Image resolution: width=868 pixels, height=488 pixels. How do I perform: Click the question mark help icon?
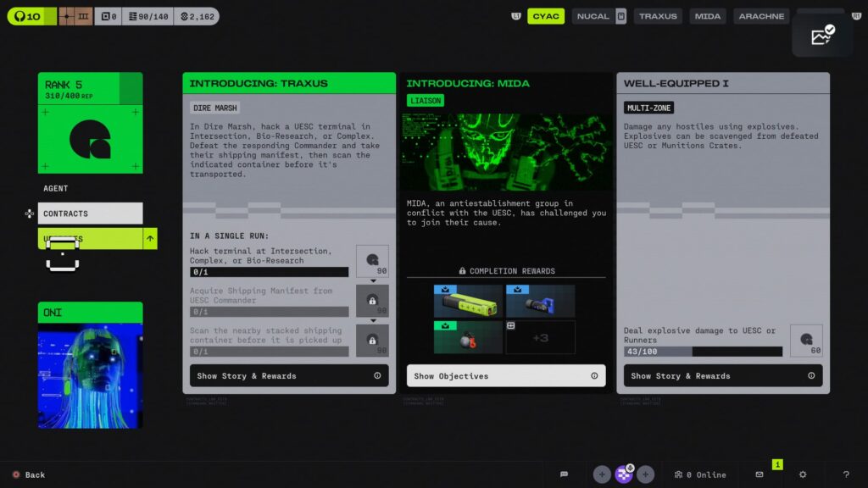[x=845, y=474]
